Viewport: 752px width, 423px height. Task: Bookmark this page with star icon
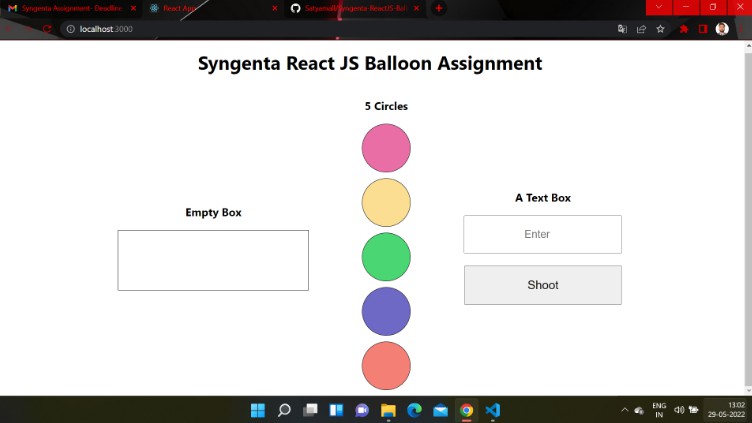coord(661,29)
